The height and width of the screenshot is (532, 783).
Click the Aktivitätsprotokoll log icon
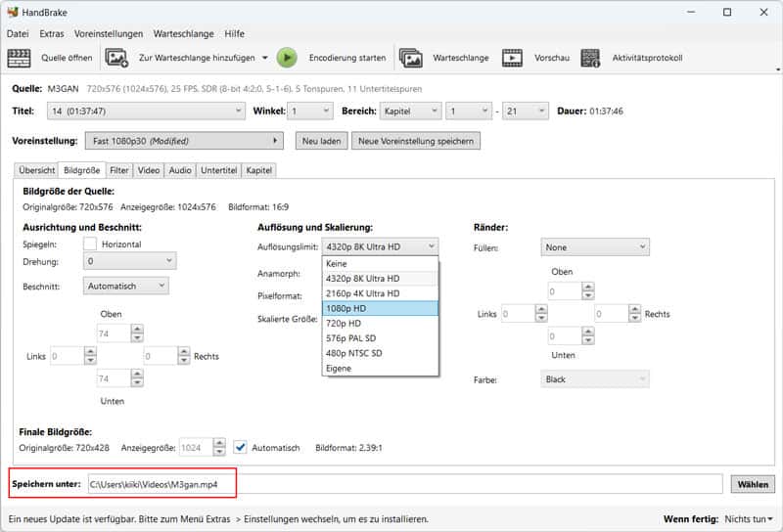click(x=590, y=58)
